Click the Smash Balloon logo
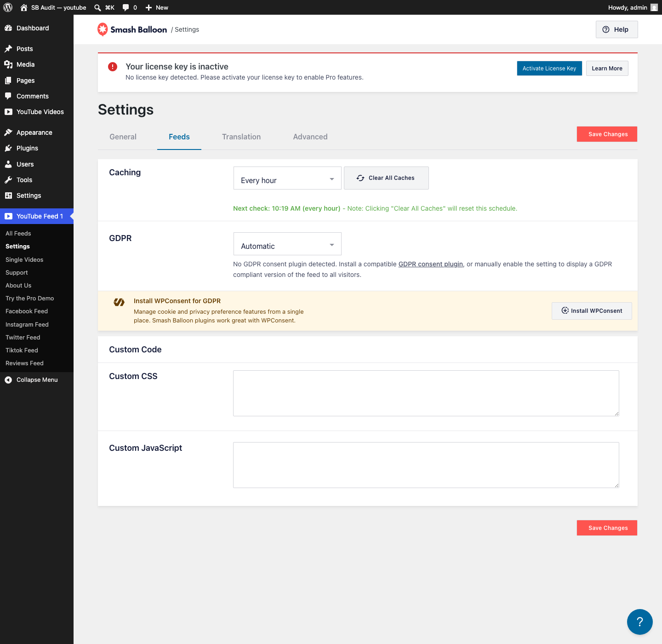Viewport: 662px width, 644px height. (x=132, y=29)
